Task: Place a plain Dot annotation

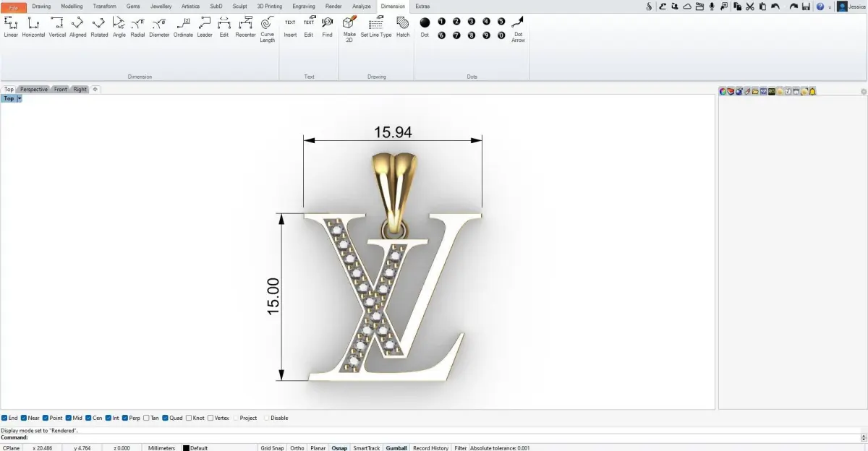Action: [x=425, y=27]
